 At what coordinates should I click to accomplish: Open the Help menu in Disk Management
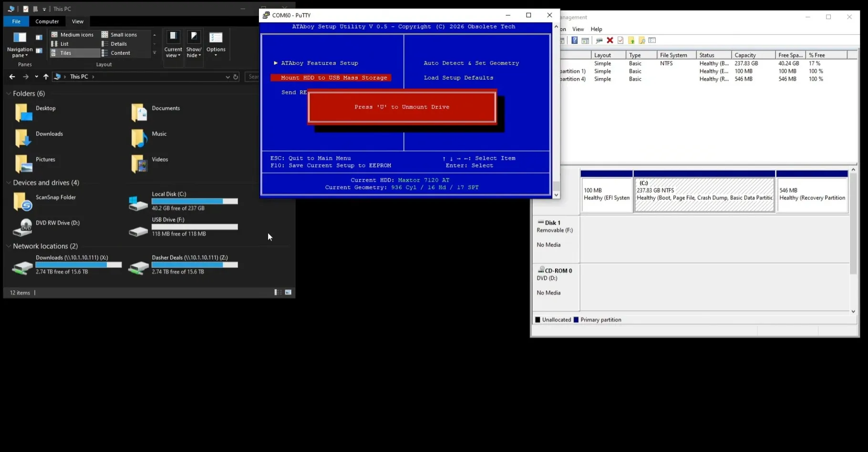coord(596,29)
